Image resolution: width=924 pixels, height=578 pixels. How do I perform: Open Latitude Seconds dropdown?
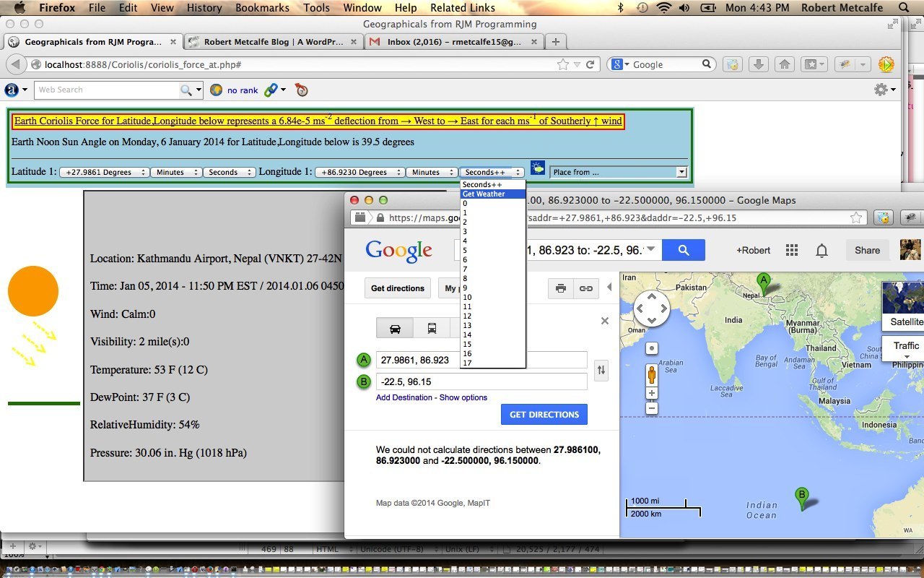click(x=229, y=172)
